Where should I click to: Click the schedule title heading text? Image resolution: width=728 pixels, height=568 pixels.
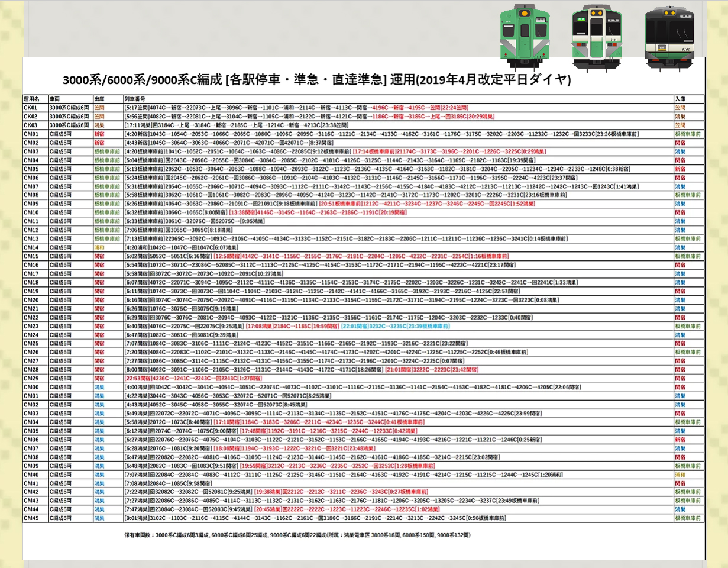[x=316, y=80]
